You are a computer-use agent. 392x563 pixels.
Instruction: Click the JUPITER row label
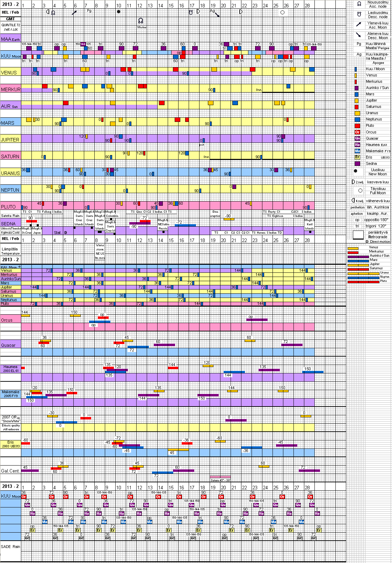click(x=10, y=140)
